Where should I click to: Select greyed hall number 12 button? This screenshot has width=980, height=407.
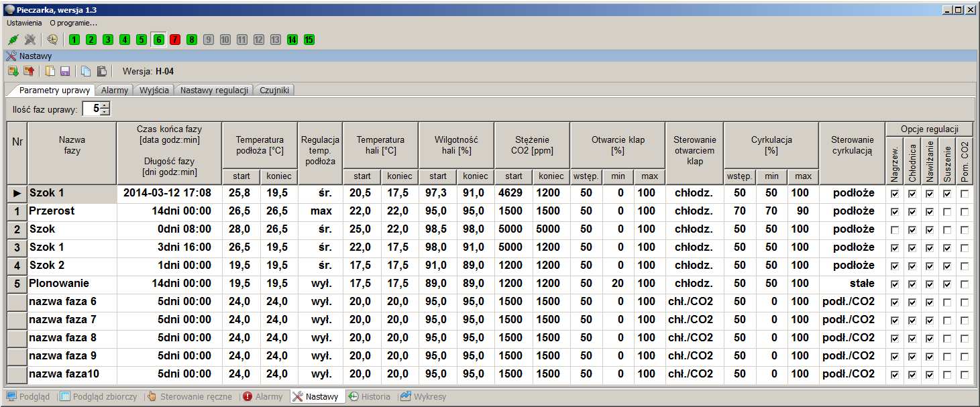click(x=259, y=40)
